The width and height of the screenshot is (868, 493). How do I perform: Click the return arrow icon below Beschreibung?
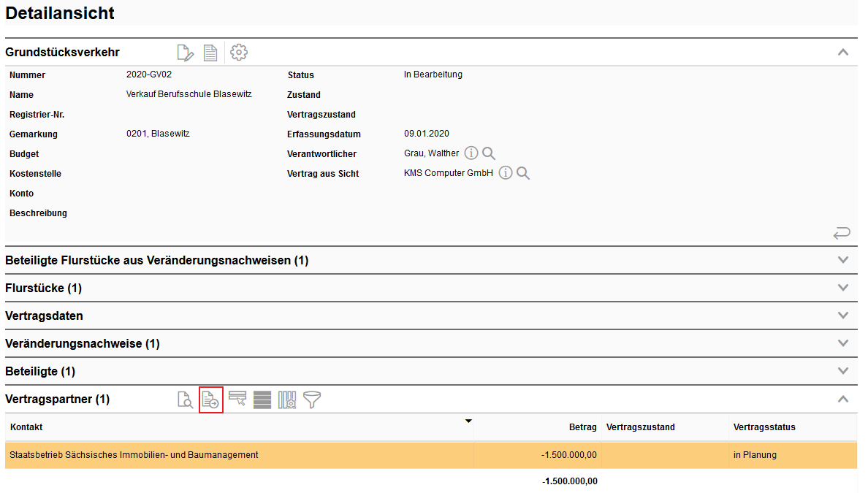pos(842,233)
